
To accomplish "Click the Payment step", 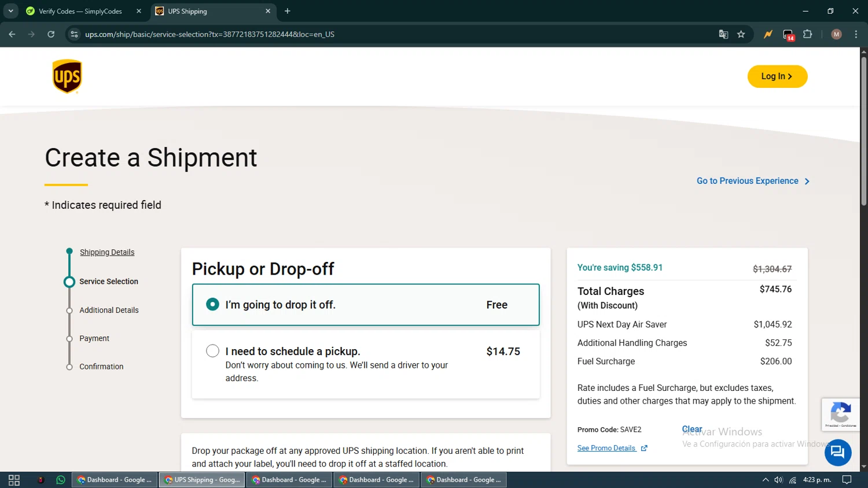I will tap(94, 338).
